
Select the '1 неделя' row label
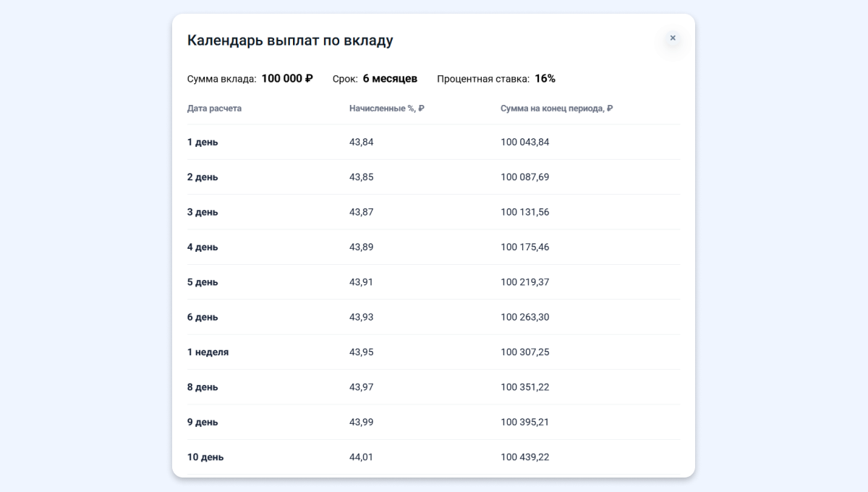pos(208,352)
